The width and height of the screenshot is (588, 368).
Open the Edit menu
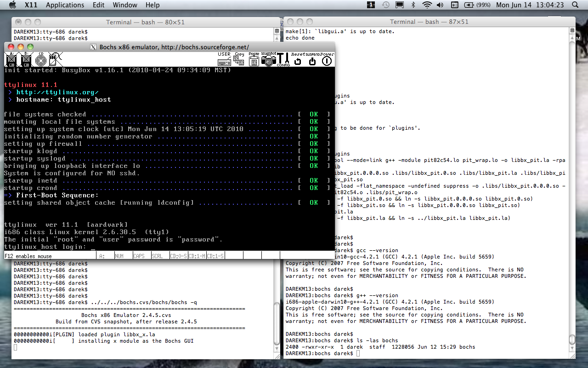coord(98,5)
